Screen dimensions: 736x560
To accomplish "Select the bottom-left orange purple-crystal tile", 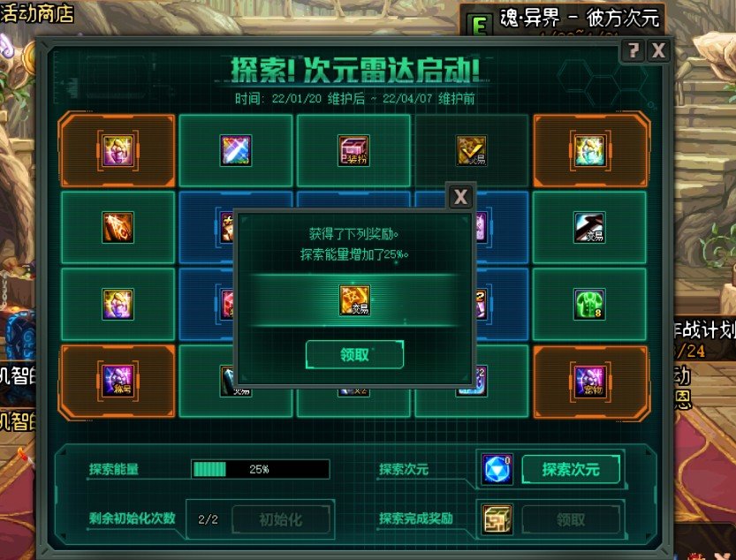I will [x=118, y=381].
